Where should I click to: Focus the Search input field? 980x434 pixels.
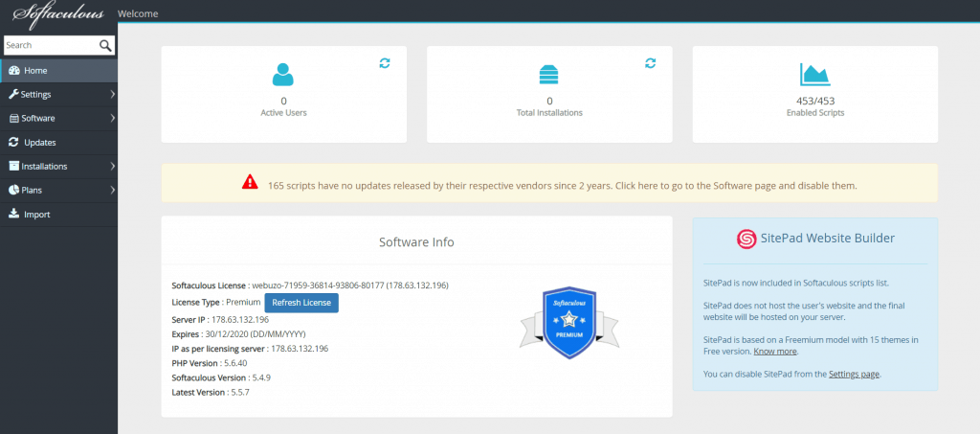pyautogui.click(x=50, y=45)
